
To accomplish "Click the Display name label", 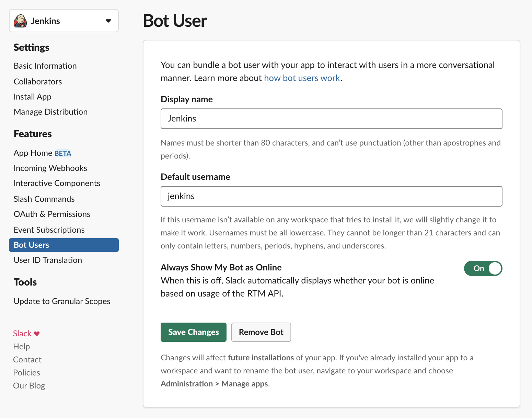I will 187,99.
